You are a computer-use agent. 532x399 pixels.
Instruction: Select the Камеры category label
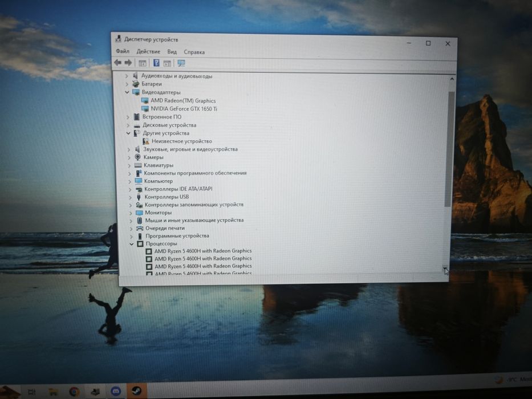coord(153,157)
